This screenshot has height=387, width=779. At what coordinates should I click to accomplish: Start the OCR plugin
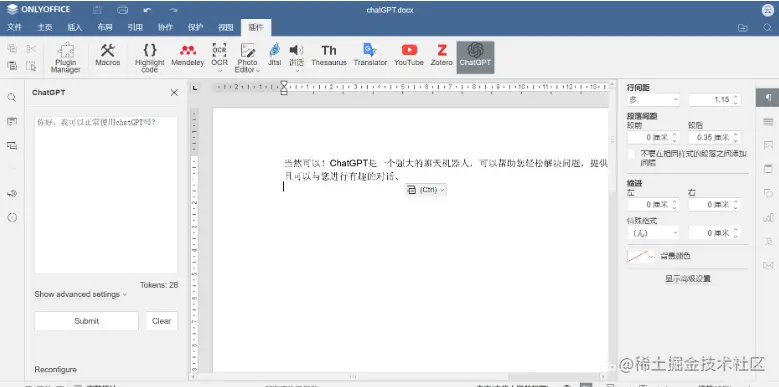pos(219,54)
